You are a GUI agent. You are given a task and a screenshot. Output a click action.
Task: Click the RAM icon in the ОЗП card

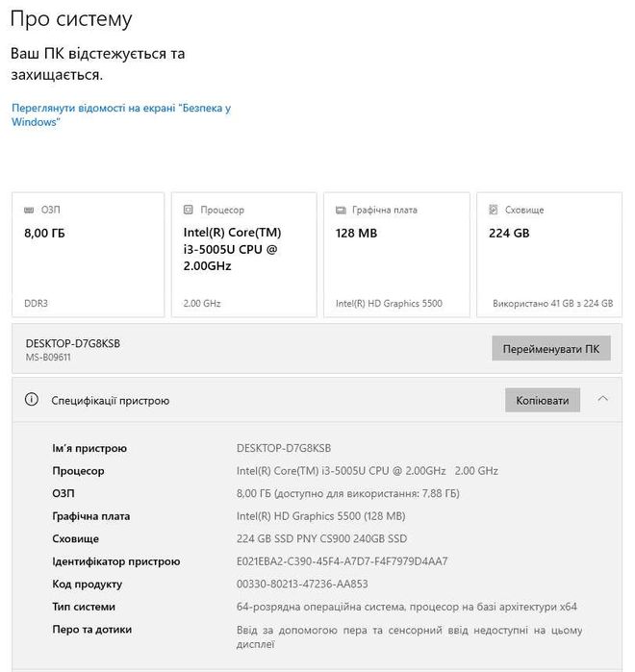tap(29, 210)
